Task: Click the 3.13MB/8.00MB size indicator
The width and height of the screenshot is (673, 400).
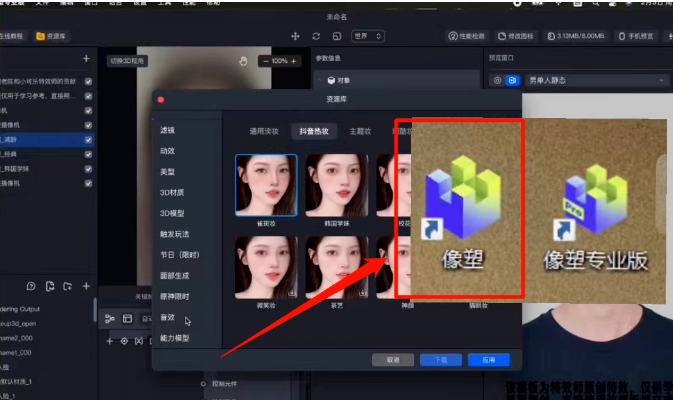Action: (x=576, y=36)
